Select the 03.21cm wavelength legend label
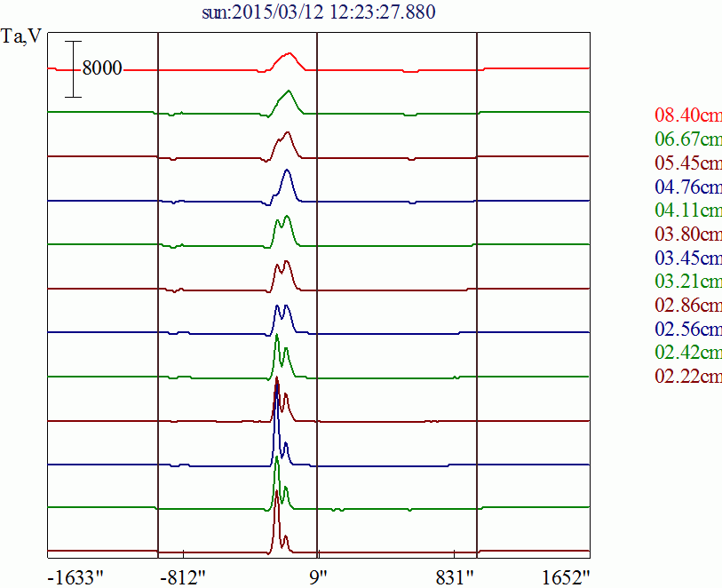The image size is (722, 588). click(688, 281)
